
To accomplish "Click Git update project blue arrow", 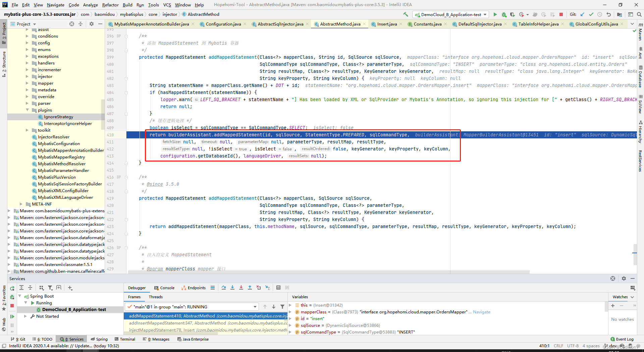I will point(582,14).
